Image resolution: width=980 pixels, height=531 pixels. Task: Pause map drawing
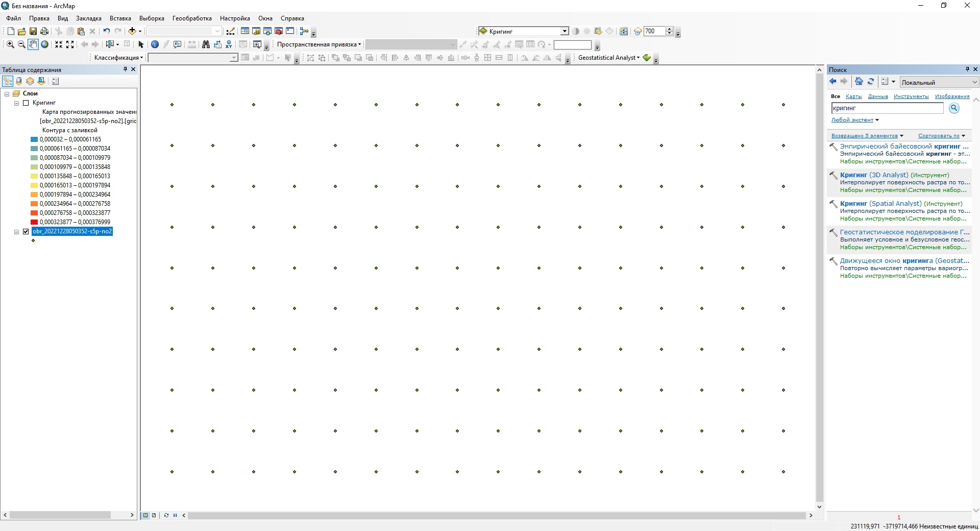175,515
